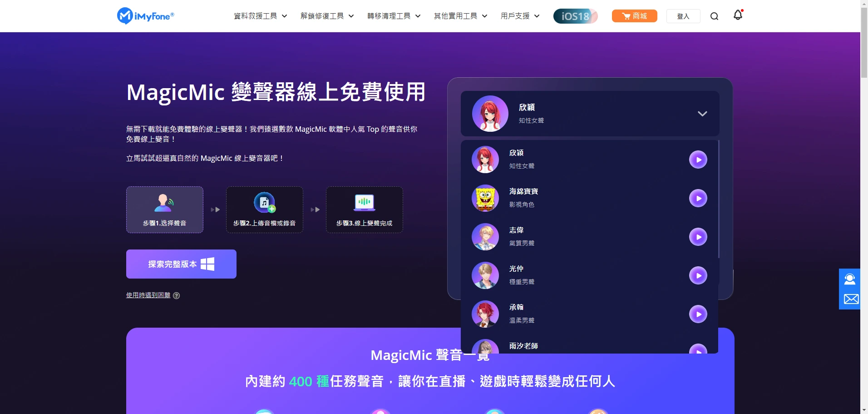Click the page vertical scrollbar thumb
Viewport: 868px width, 414px height.
tap(864, 42)
